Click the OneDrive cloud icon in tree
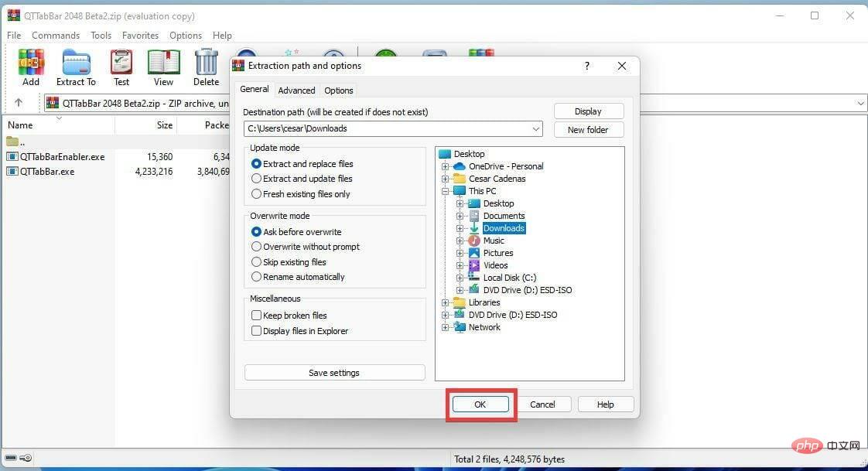The height and width of the screenshot is (471, 868). pyautogui.click(x=459, y=166)
